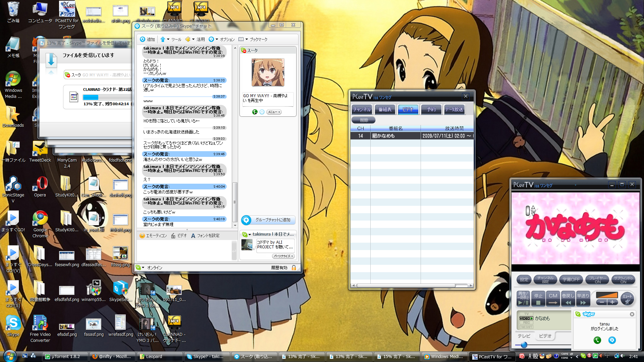Open the ツール dropdown in Skype chat

point(171,39)
